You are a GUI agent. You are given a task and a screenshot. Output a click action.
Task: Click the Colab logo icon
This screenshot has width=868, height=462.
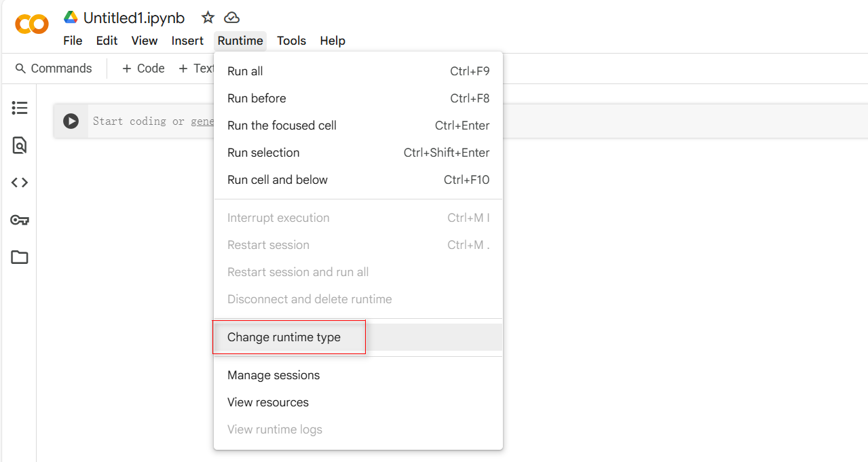32,24
